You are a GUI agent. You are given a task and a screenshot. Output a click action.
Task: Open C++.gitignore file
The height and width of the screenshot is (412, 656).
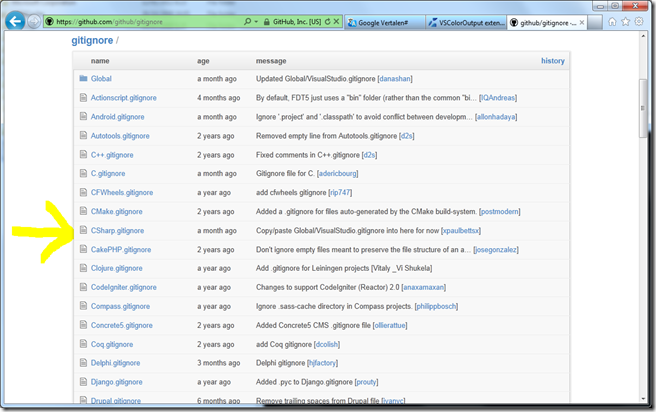click(112, 155)
